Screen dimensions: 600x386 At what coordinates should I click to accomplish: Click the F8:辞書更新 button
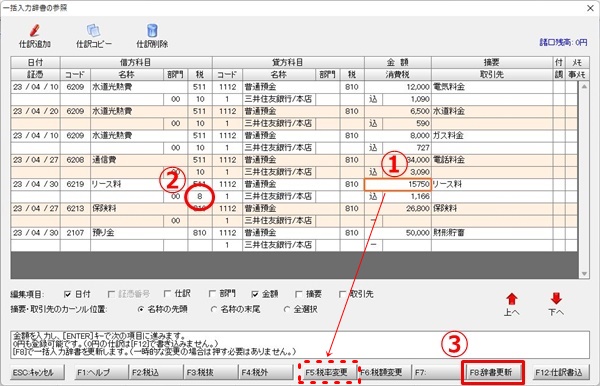[x=492, y=372]
